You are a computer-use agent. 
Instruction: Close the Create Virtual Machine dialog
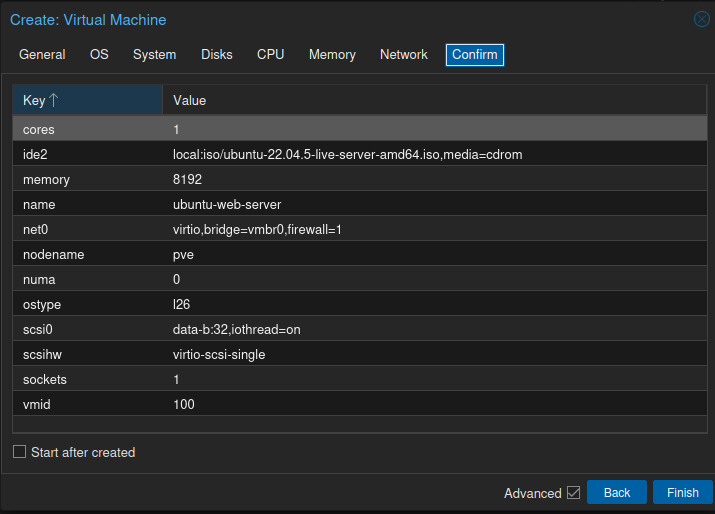(x=701, y=20)
